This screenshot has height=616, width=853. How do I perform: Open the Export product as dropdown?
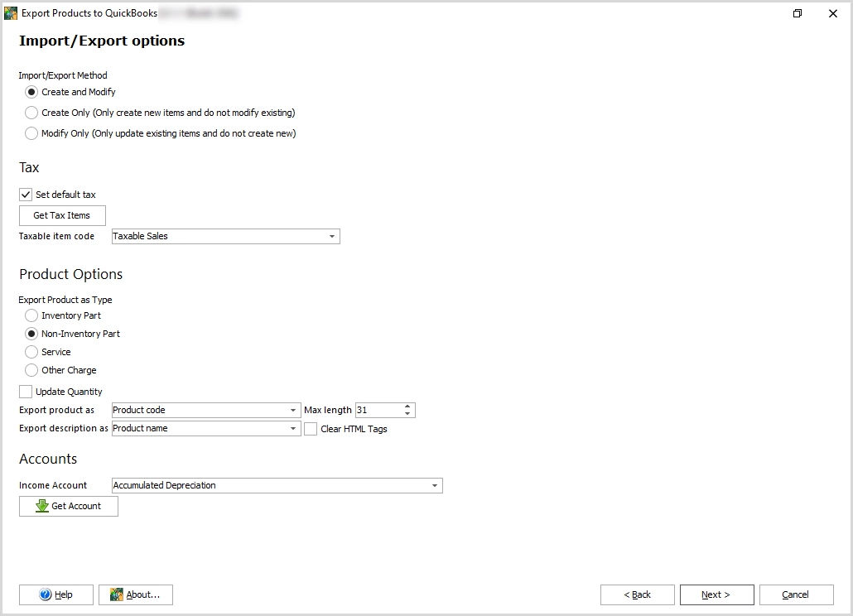pos(292,410)
